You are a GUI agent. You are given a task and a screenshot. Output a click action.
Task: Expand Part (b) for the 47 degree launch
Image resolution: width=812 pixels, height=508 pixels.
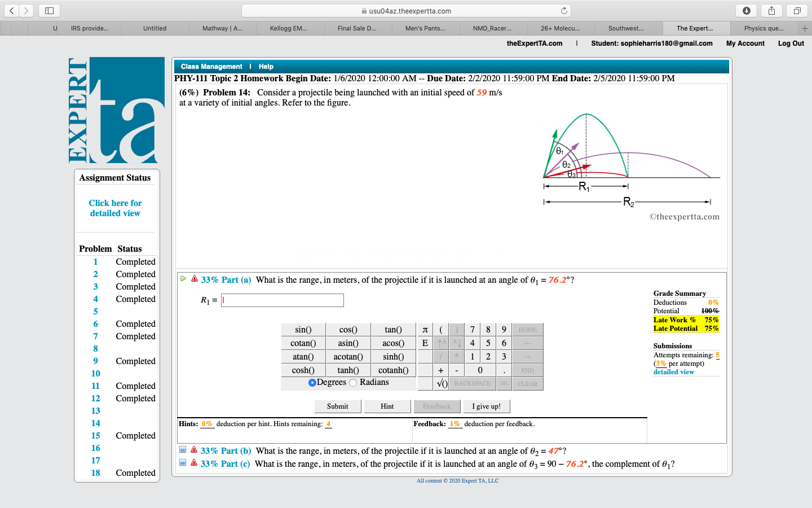pyautogui.click(x=226, y=450)
